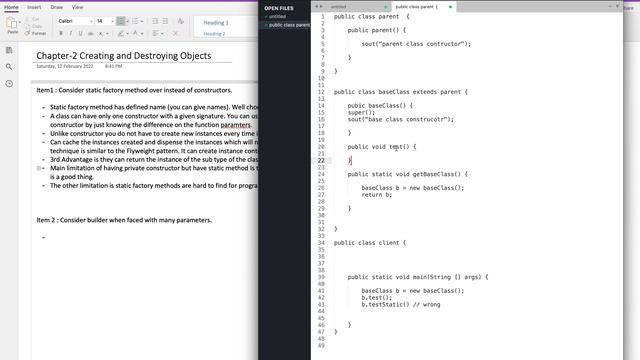Expand the bullet list style dropdown arrow
Image resolution: width=640 pixels, height=360 pixels.
127,21
